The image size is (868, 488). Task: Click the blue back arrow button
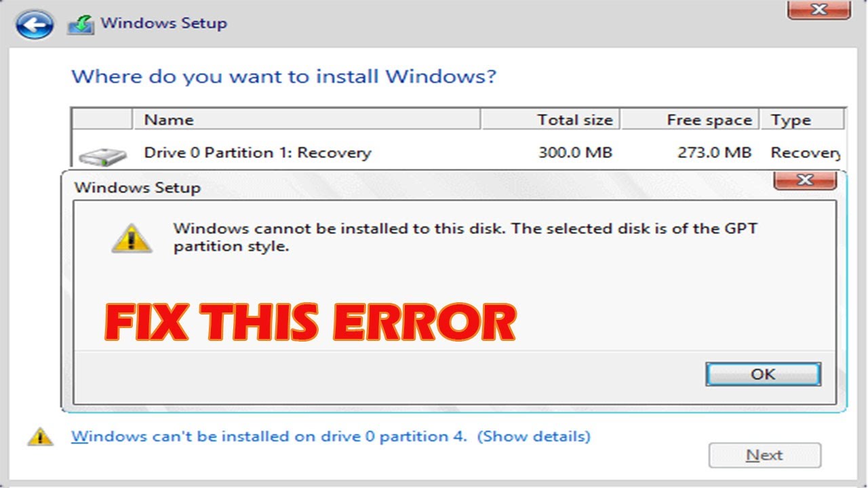tap(34, 26)
